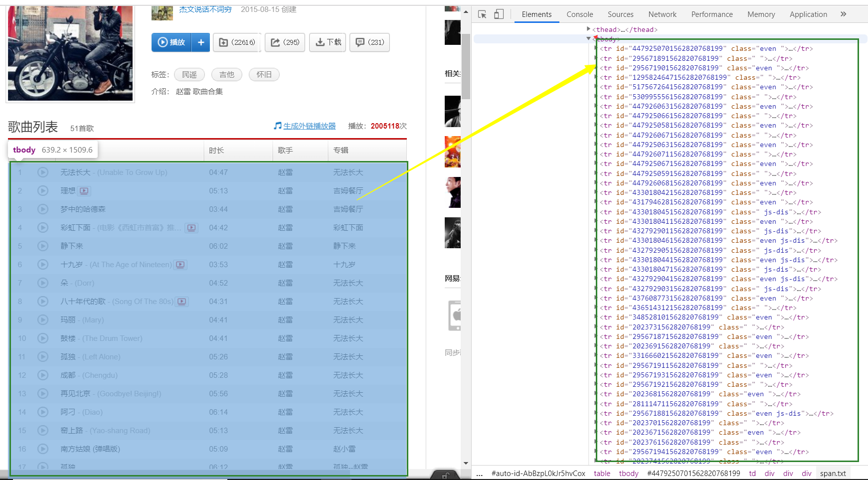Open the 生成外链播放器 link
Screen dimensions: 868x480
point(309,126)
